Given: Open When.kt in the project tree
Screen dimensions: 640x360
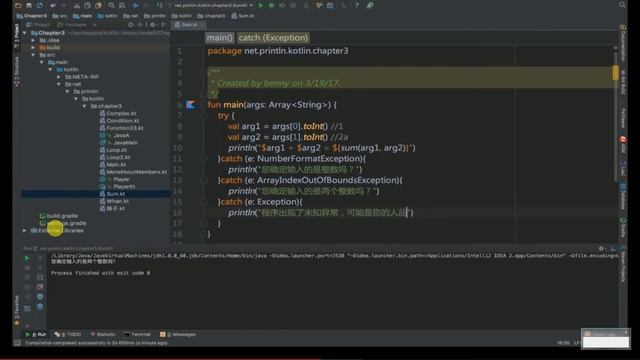Looking at the screenshot, I should tap(114, 201).
